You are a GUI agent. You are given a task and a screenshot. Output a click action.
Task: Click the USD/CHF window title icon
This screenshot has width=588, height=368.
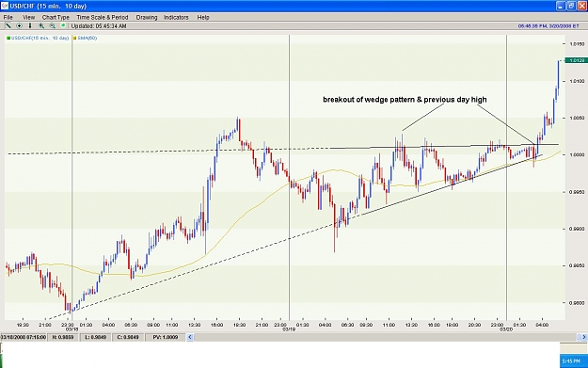(x=5, y=6)
